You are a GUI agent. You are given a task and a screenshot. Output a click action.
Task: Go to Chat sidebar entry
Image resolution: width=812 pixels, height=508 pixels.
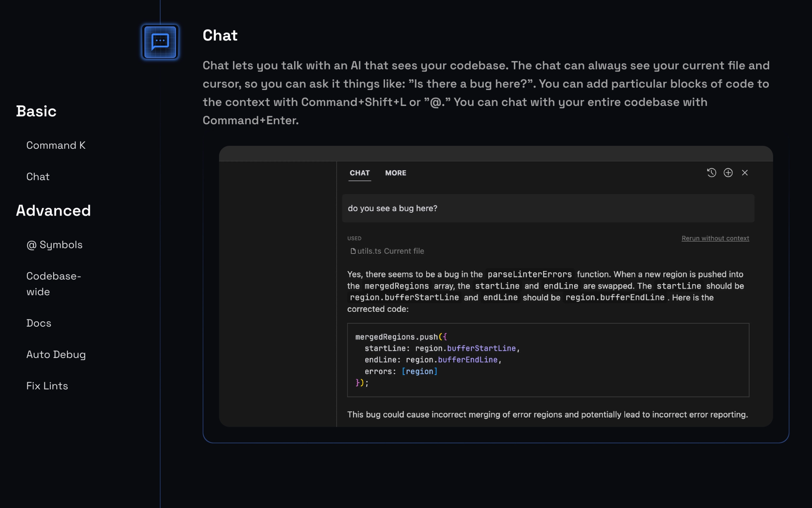tap(38, 177)
